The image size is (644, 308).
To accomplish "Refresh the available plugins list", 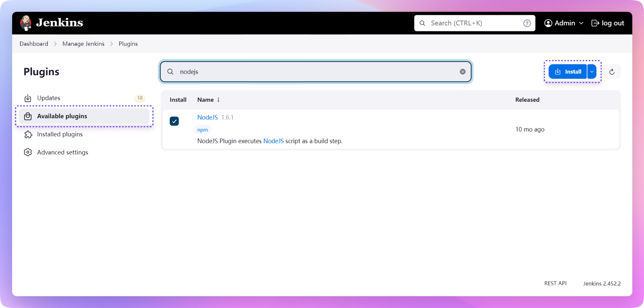I will pos(612,72).
